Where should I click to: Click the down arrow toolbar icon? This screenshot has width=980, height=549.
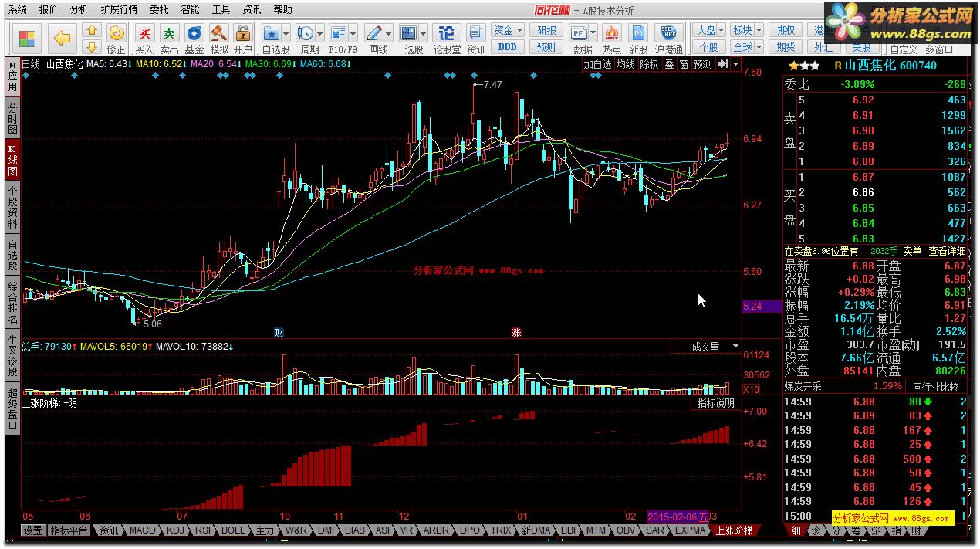[92, 46]
